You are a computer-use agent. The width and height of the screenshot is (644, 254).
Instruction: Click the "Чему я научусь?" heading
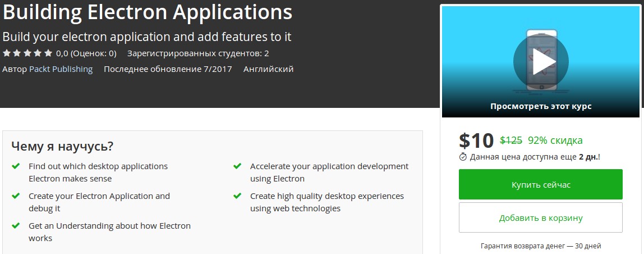pos(62,147)
